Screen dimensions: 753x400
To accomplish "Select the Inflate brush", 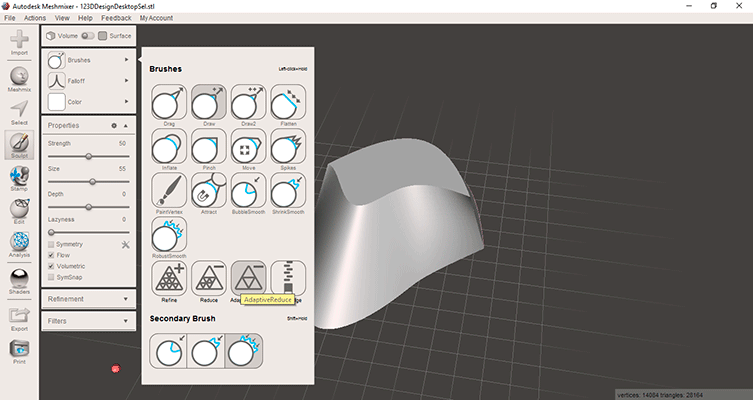I will click(169, 146).
